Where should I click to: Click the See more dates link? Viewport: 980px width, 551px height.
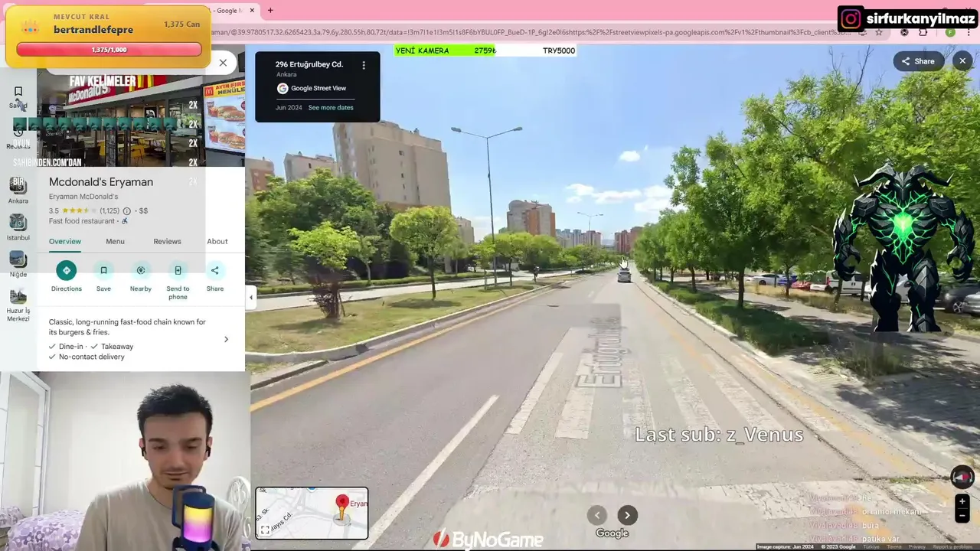[331, 107]
